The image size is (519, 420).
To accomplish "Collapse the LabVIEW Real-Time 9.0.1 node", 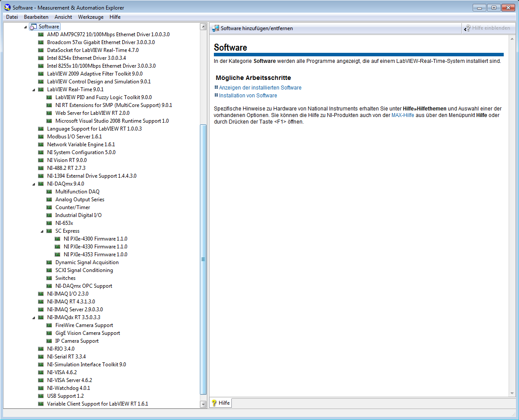I will point(34,90).
